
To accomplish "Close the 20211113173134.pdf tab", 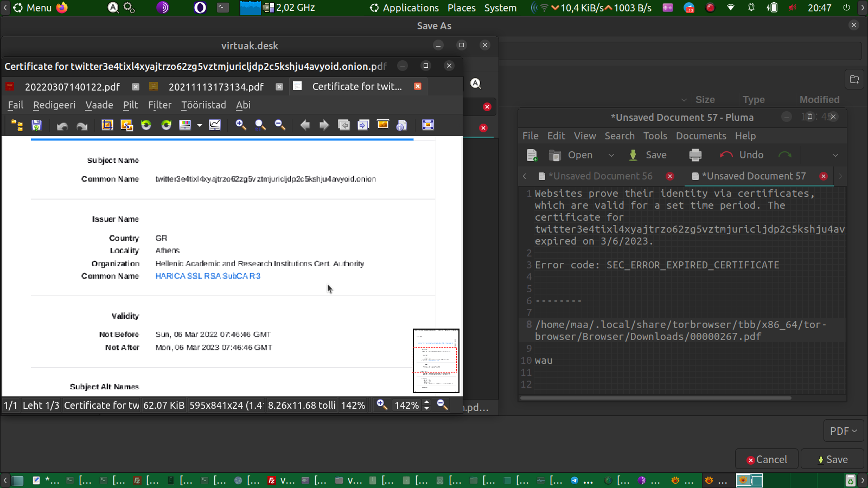I will point(279,87).
